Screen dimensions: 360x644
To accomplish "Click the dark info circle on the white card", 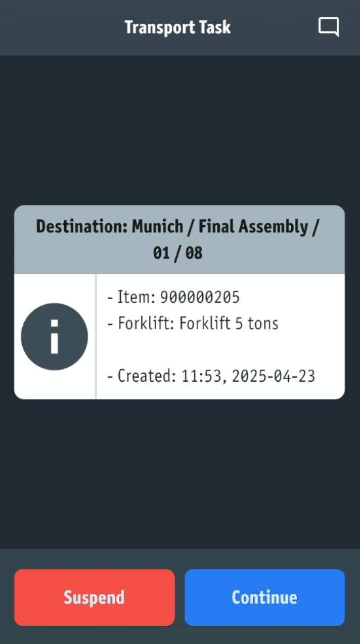I will click(54, 336).
